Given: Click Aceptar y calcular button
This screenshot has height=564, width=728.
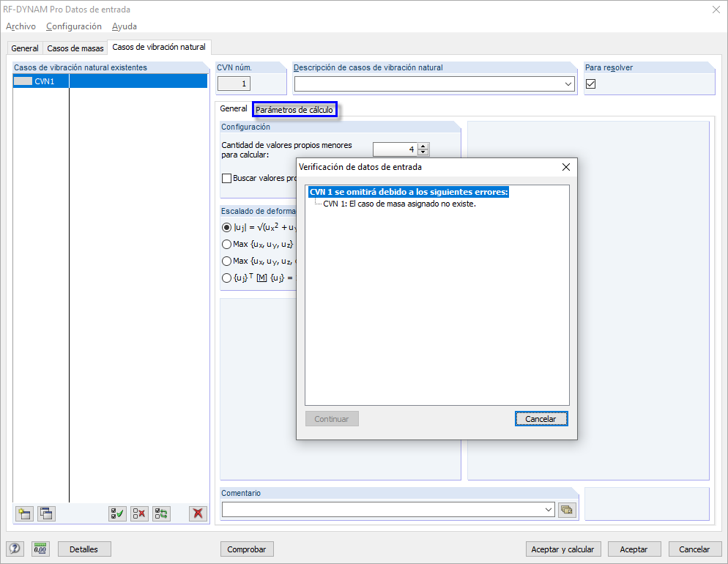Looking at the screenshot, I should pyautogui.click(x=562, y=549).
